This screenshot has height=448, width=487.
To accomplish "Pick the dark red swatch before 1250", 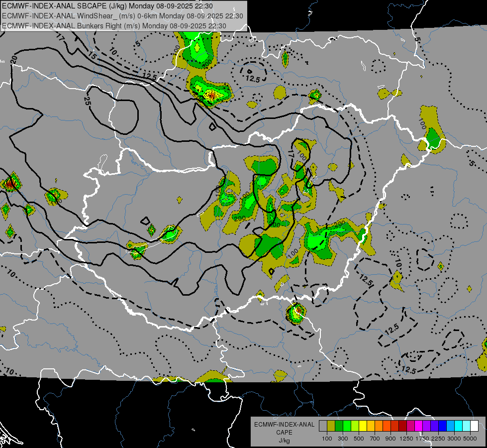I will 402,426.
